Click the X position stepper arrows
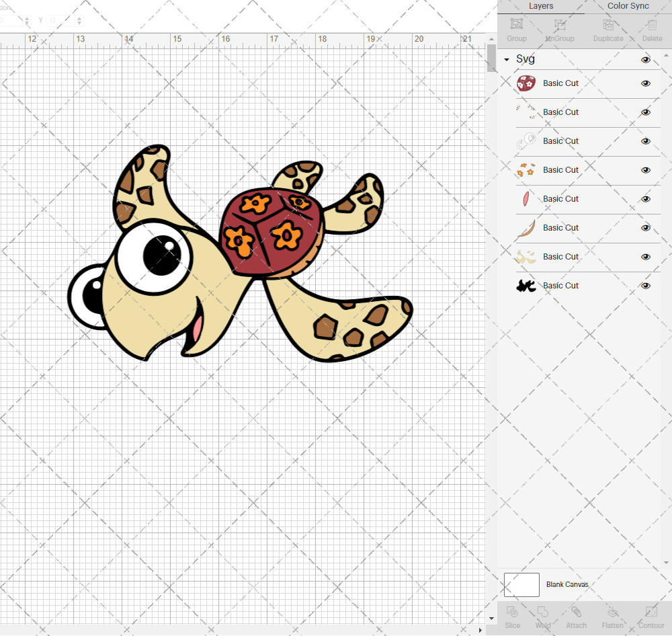 click(27, 20)
